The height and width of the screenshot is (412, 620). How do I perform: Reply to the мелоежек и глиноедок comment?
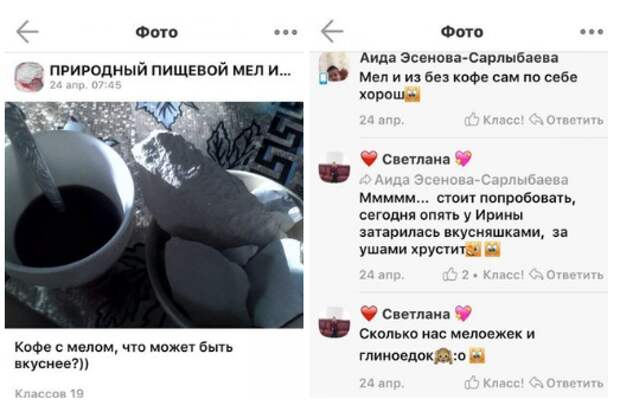coord(566,383)
